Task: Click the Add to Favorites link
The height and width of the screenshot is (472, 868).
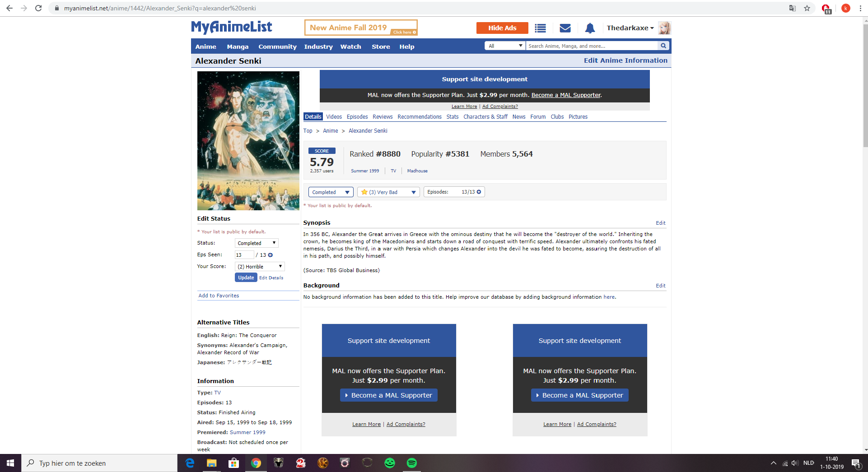Action: click(219, 296)
